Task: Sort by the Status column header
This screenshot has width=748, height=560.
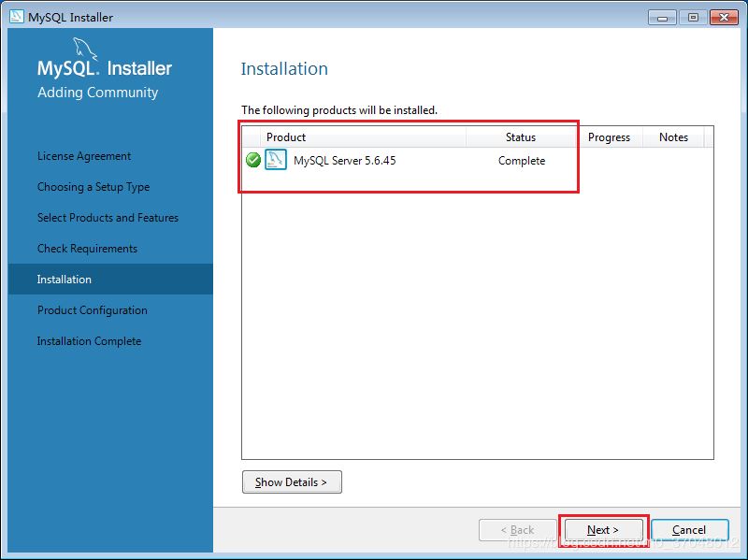Action: point(521,137)
